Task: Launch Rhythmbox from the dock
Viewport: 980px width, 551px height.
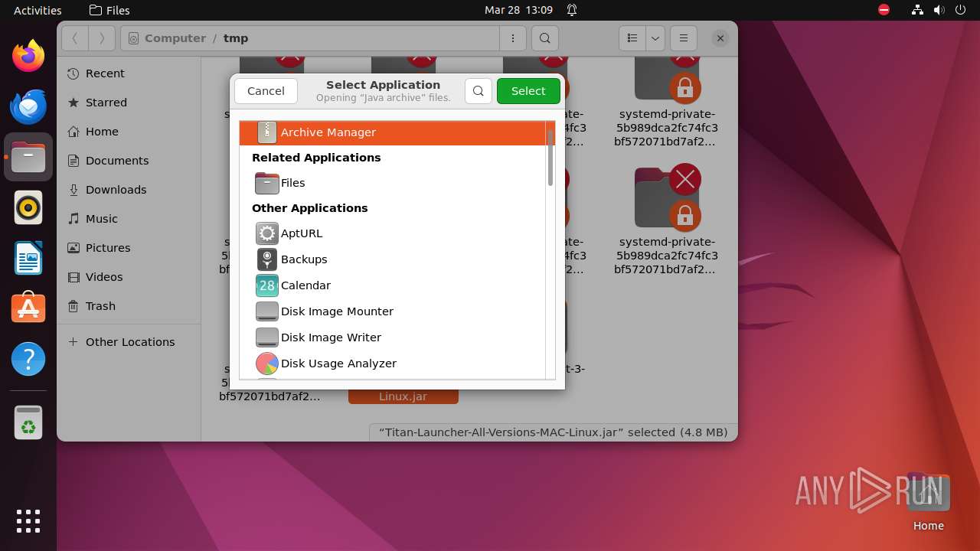Action: [28, 207]
